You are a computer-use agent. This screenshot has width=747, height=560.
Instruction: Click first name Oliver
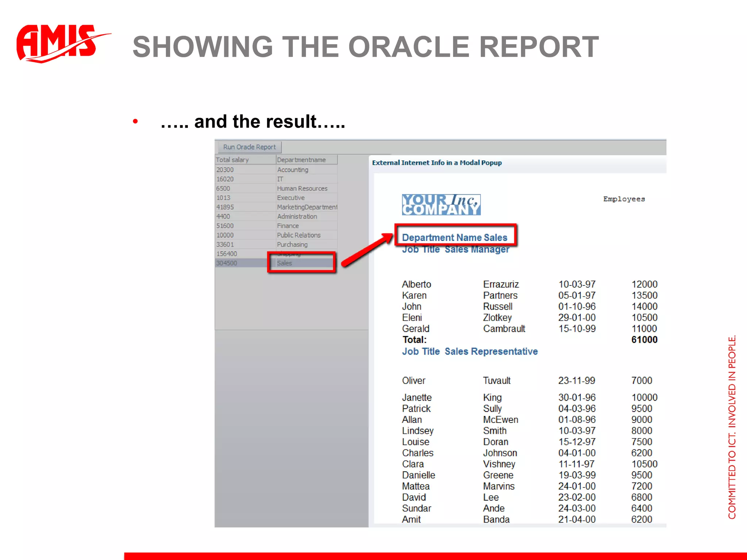(x=414, y=381)
